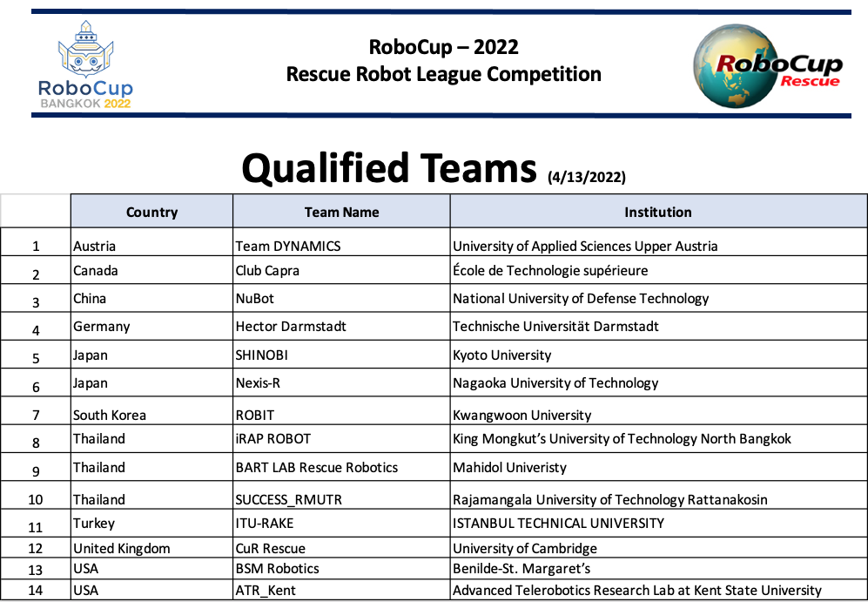Image resolution: width=868 pixels, height=602 pixels.
Task: Click the Qualified Teams heading
Action: point(389,168)
